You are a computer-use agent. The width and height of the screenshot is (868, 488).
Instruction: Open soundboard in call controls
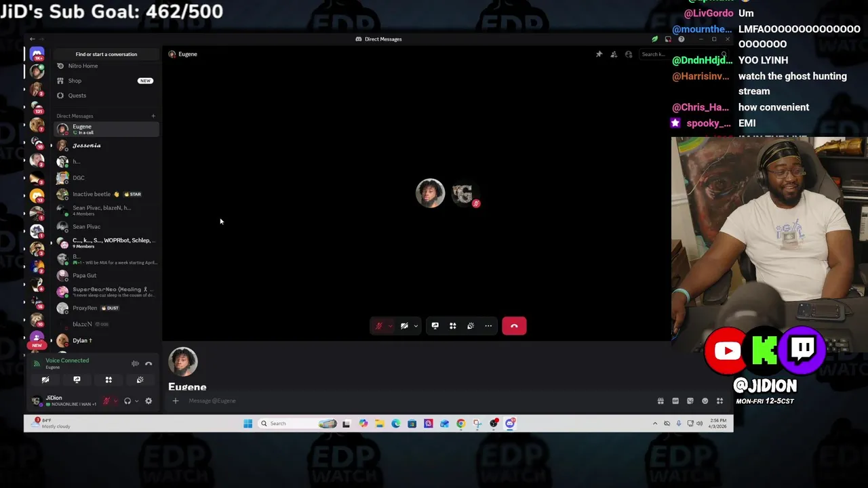click(471, 326)
